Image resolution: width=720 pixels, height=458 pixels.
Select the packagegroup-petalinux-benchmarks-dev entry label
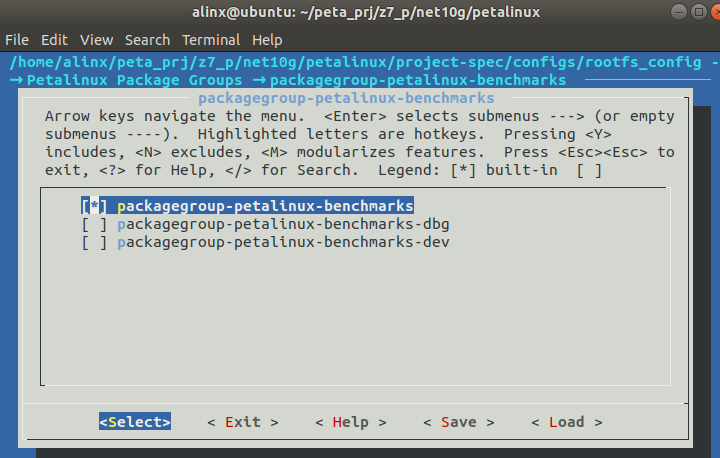coord(283,242)
